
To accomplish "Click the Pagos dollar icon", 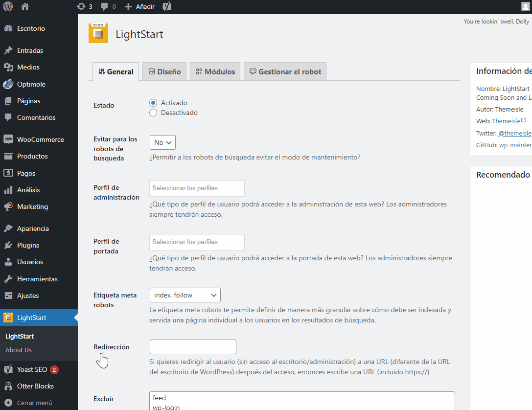I will (8, 173).
